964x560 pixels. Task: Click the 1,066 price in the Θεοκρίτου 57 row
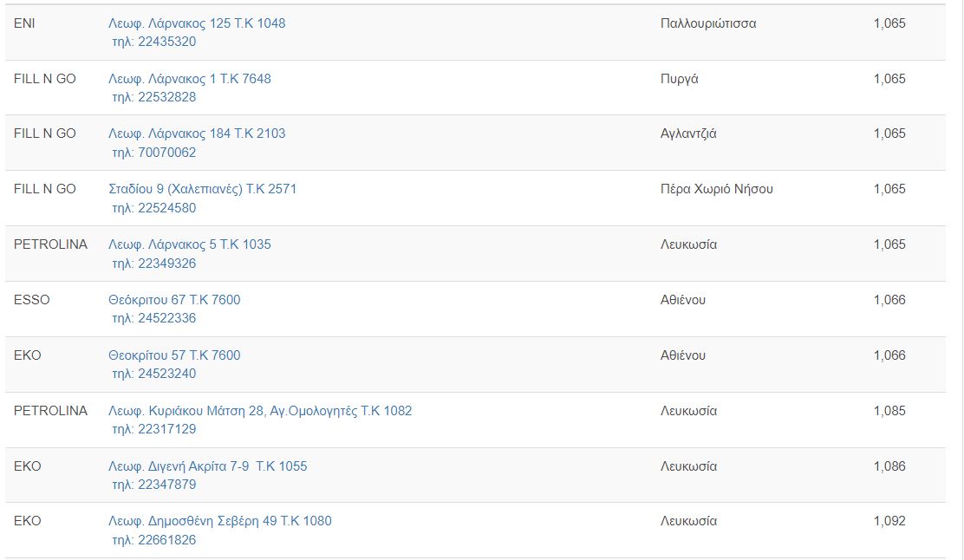click(x=889, y=355)
